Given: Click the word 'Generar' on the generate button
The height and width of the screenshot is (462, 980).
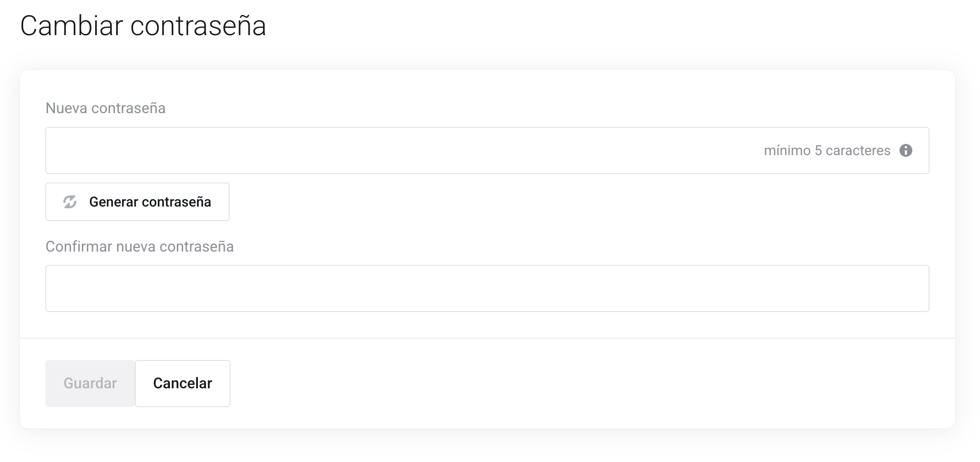Looking at the screenshot, I should [114, 202].
